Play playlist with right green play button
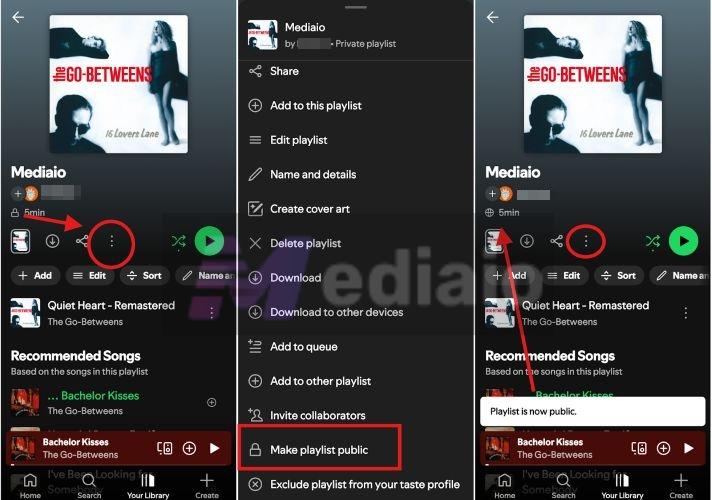 tap(683, 241)
